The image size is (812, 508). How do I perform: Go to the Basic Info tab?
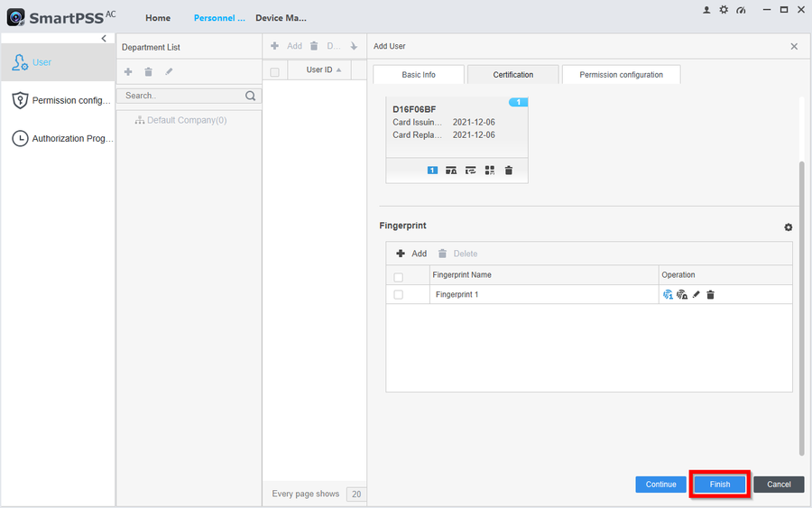tap(418, 75)
